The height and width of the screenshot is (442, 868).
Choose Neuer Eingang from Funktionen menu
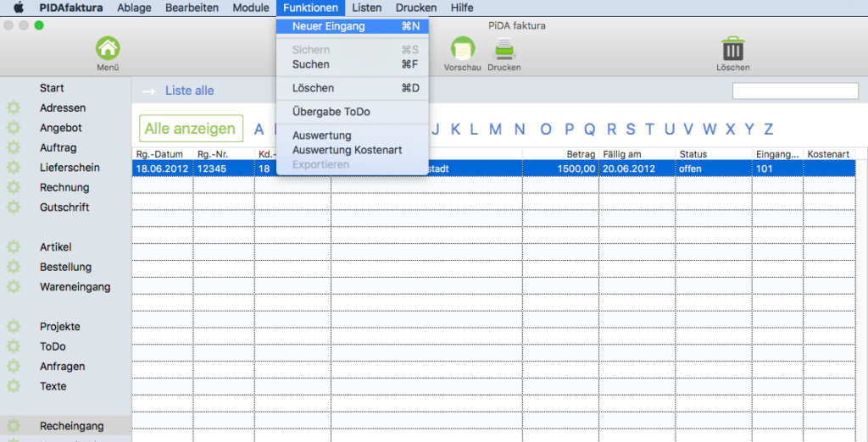(x=352, y=26)
